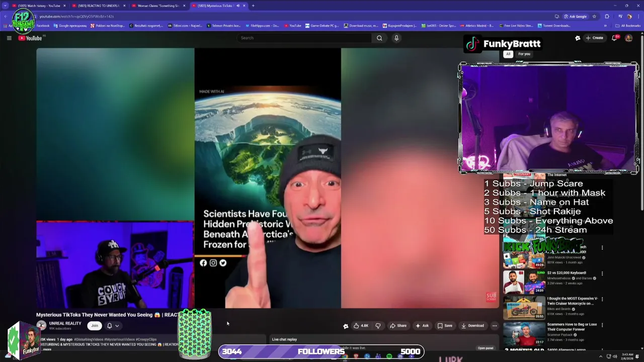Image resolution: width=644 pixels, height=362 pixels.
Task: Click the TikTok video Instagram icon
Action: pyautogui.click(x=213, y=263)
